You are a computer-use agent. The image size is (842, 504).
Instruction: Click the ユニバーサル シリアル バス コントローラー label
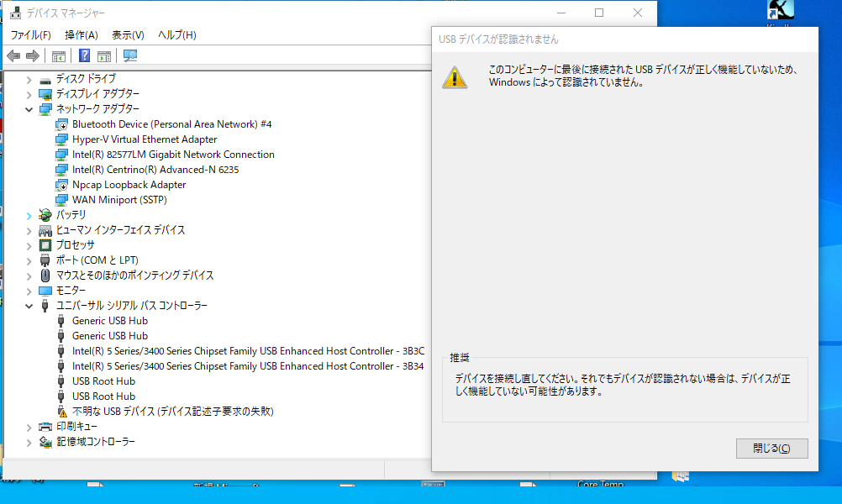(132, 306)
